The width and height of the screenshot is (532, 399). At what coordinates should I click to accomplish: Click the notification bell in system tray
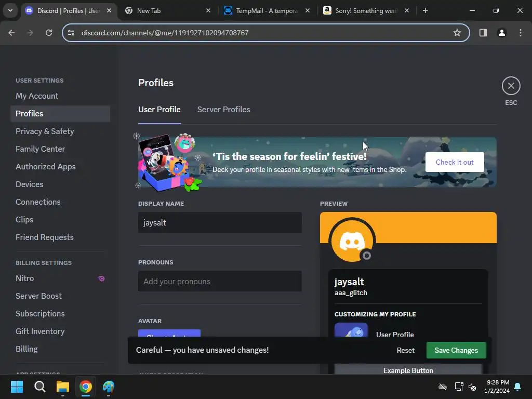click(x=517, y=387)
